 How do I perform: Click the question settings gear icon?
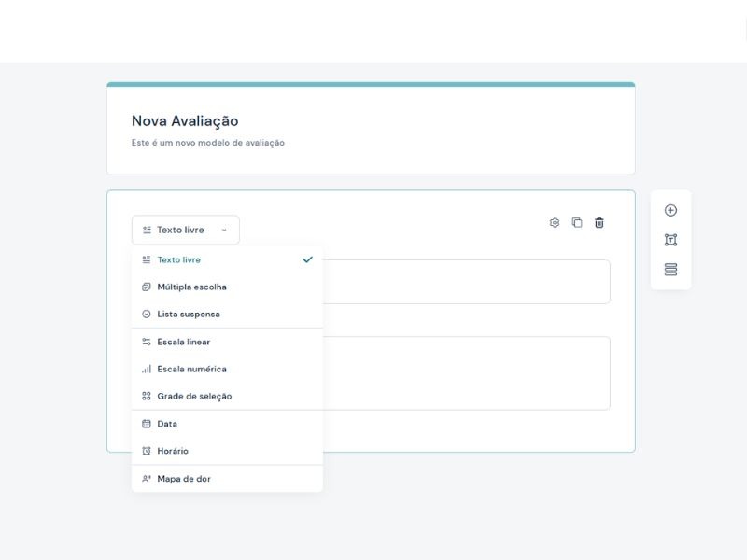(x=555, y=223)
